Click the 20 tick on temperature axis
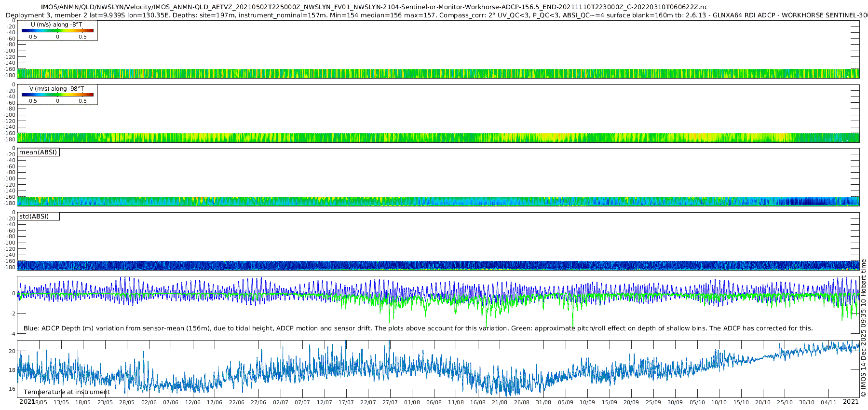The height and width of the screenshot is (410, 868). (13, 351)
